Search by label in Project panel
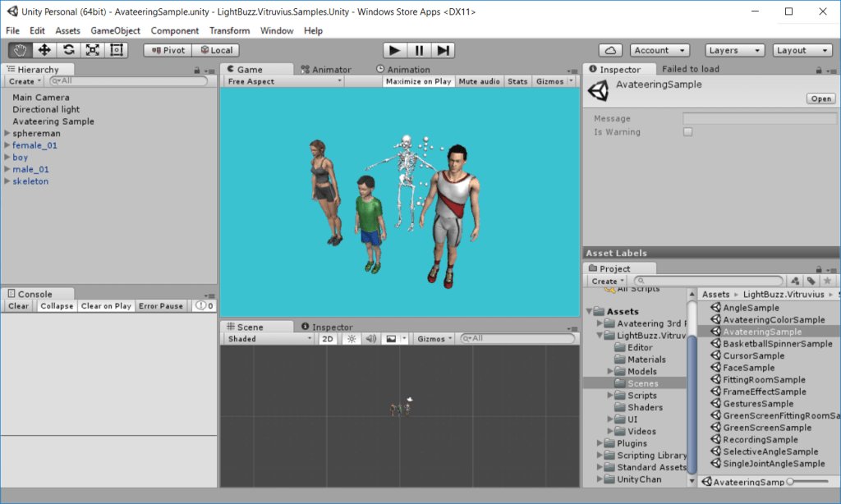The height and width of the screenshot is (504, 841). pos(811,281)
